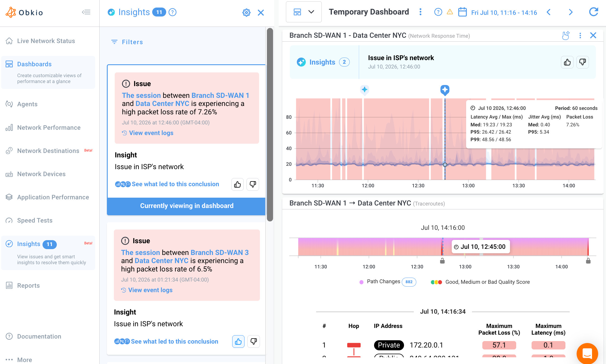This screenshot has height=364, width=606.
Task: Select the Insights 2 tab in widget
Action: click(x=324, y=62)
